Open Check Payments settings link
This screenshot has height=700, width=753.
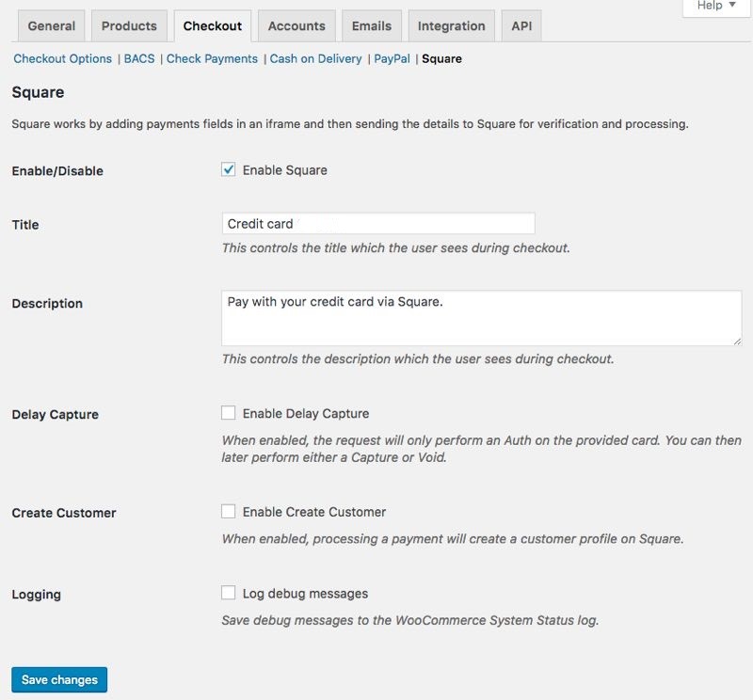click(x=212, y=58)
